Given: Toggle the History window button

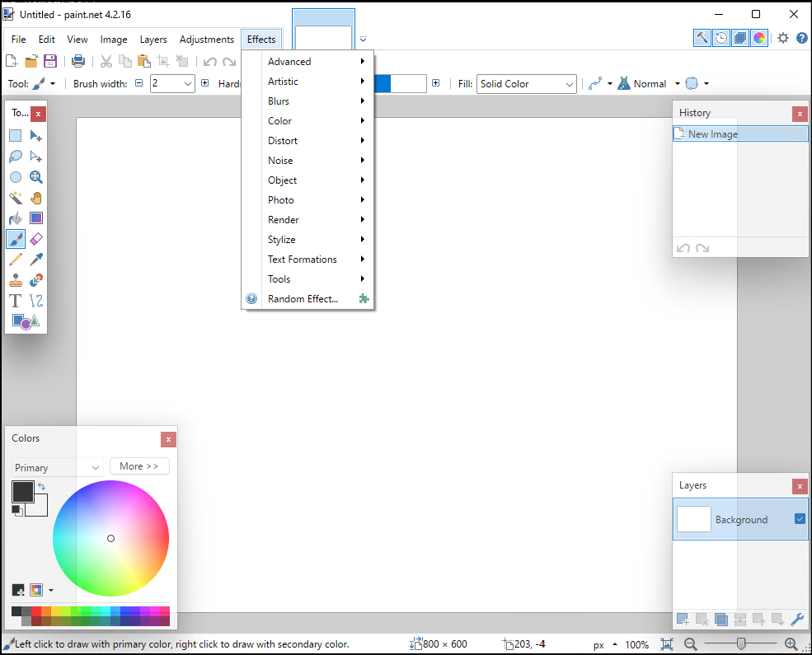Looking at the screenshot, I should (x=721, y=38).
